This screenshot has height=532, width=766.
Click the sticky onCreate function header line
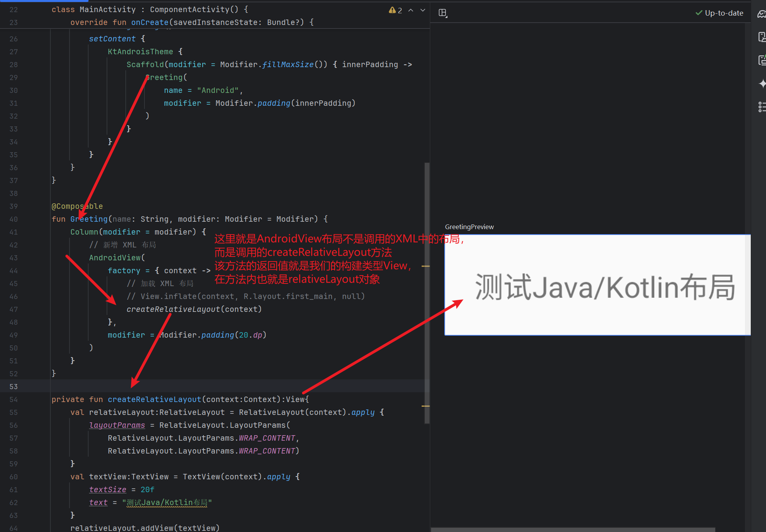192,22
